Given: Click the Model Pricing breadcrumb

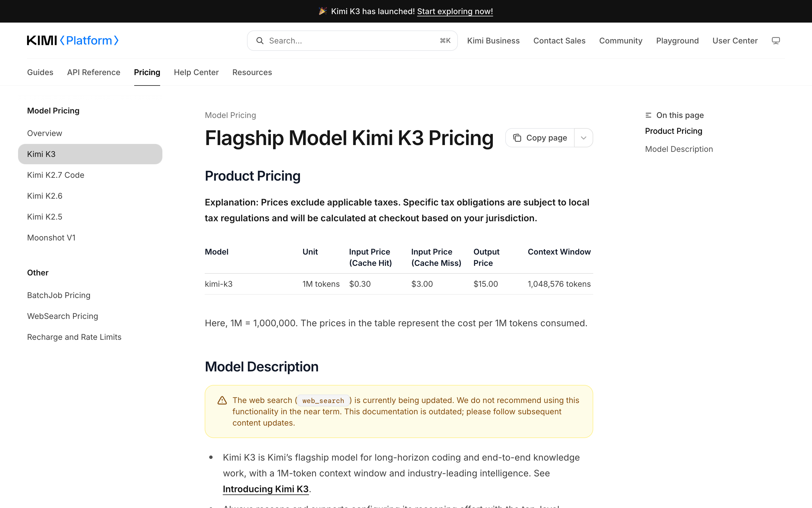Looking at the screenshot, I should click(x=231, y=115).
